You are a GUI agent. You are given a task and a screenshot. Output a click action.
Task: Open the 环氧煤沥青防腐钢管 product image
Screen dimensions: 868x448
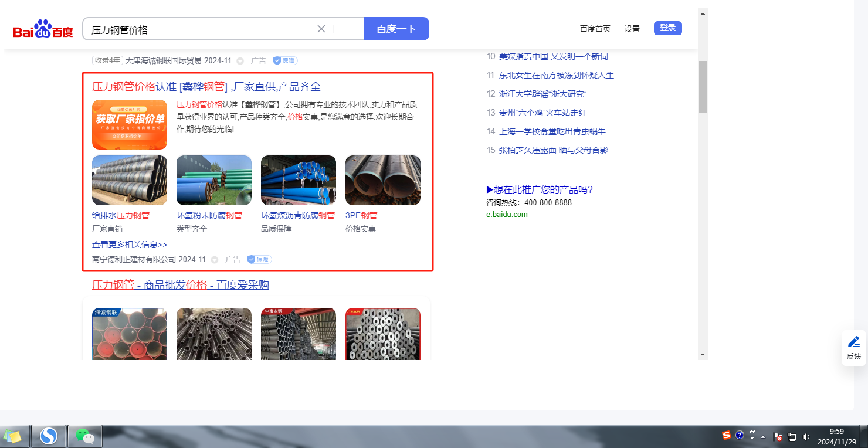tap(299, 180)
